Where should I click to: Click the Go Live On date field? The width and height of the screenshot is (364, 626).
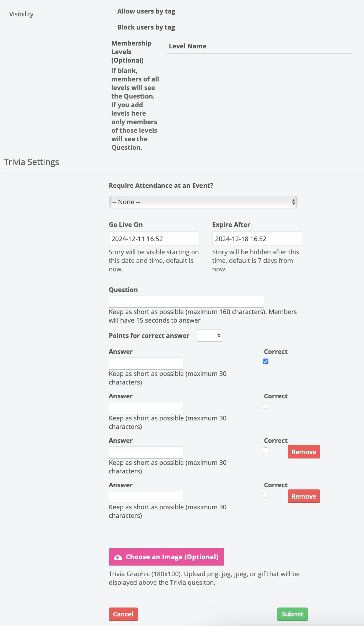pos(154,239)
